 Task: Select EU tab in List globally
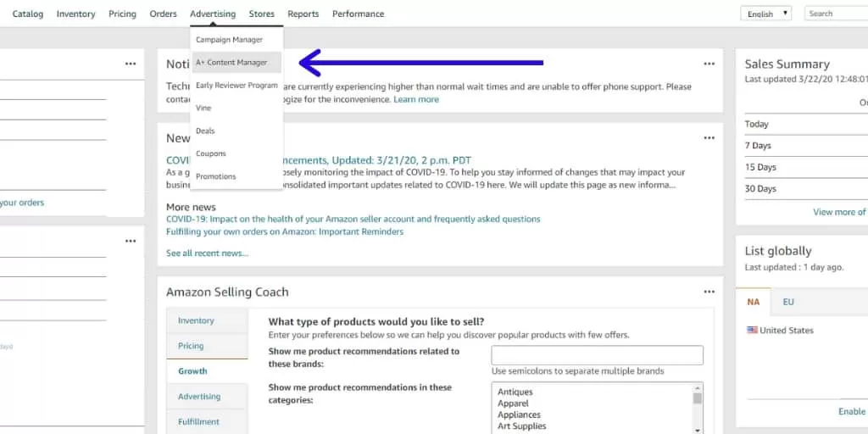(788, 303)
